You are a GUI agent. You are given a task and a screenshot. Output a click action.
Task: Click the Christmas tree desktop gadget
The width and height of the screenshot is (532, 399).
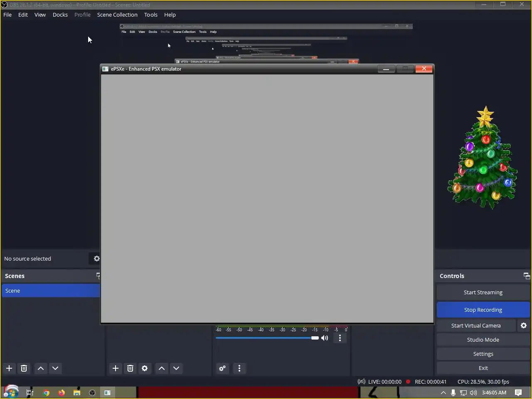click(483, 158)
